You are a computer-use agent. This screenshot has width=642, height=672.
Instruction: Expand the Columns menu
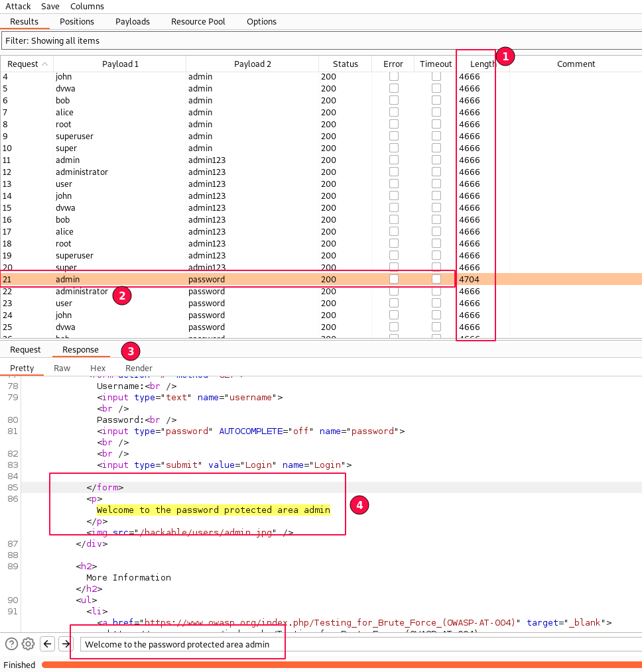click(x=87, y=6)
